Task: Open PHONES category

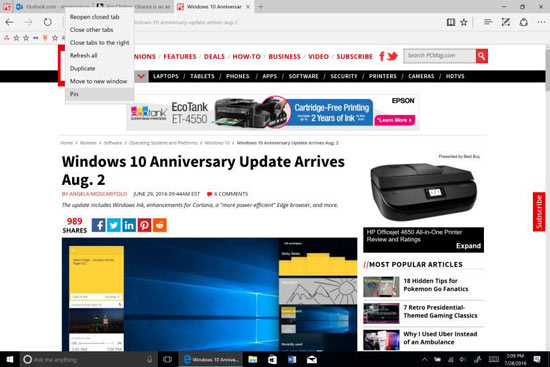Action: coord(237,76)
